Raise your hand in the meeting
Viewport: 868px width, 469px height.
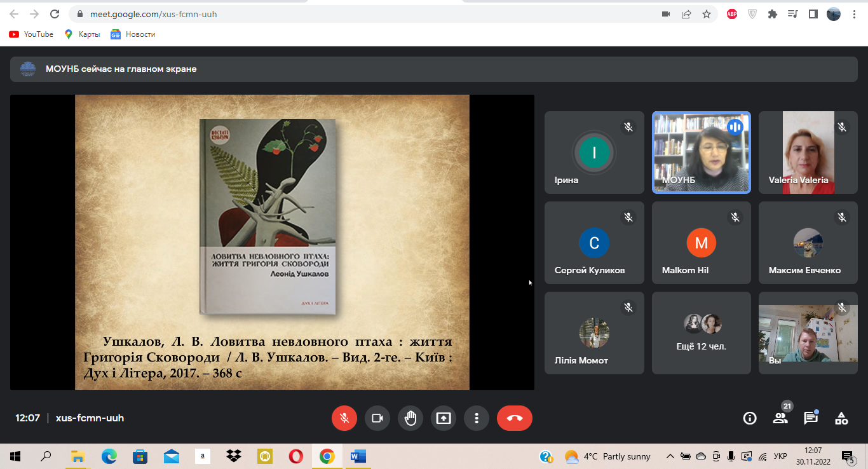click(410, 418)
